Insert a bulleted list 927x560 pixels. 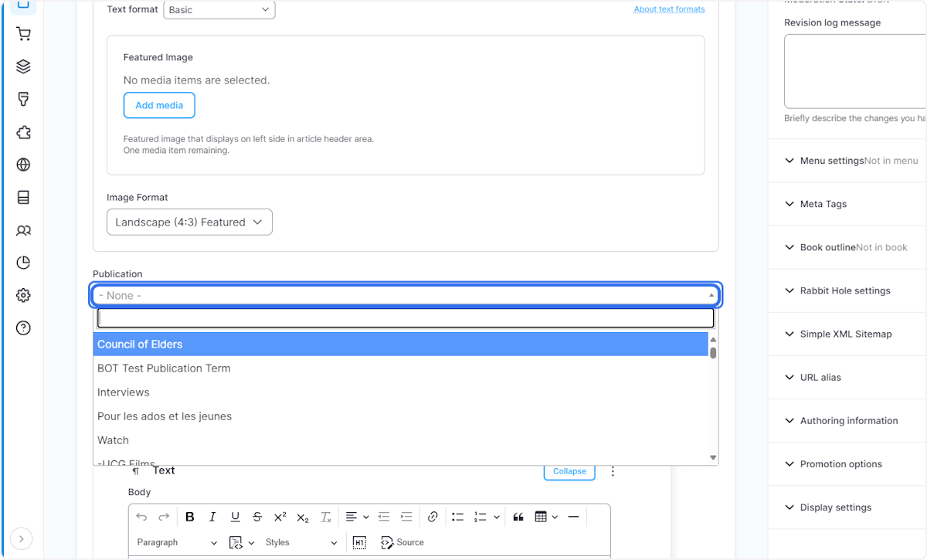[457, 517]
